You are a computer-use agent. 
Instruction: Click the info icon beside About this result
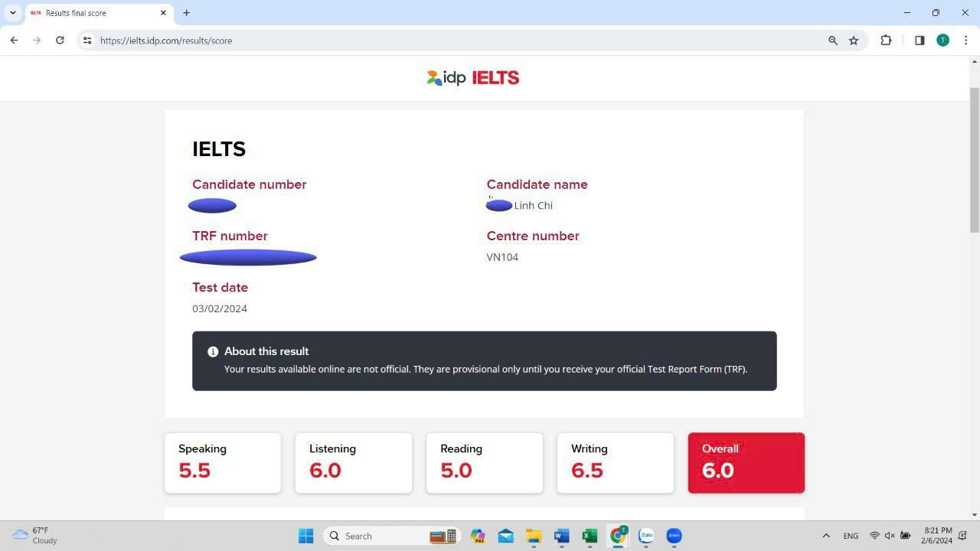pos(213,351)
